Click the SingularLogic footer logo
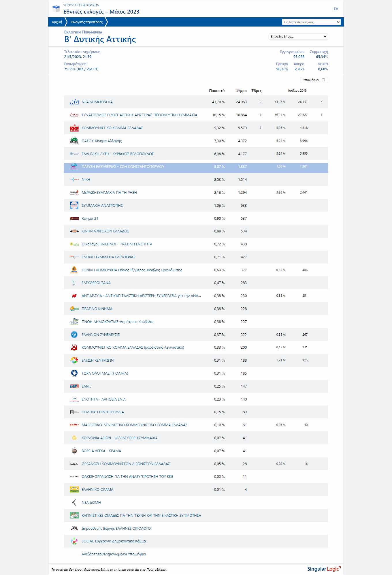This screenshot has width=392, height=575. pos(324,569)
